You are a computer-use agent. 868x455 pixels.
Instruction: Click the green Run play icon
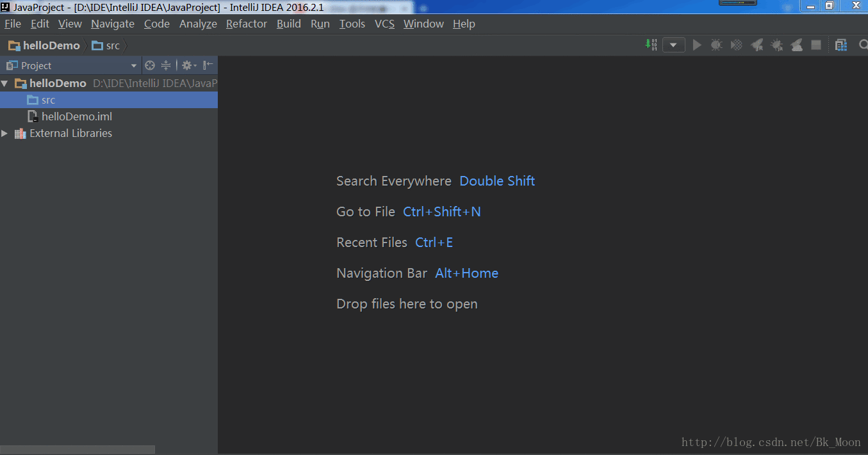[x=697, y=45]
